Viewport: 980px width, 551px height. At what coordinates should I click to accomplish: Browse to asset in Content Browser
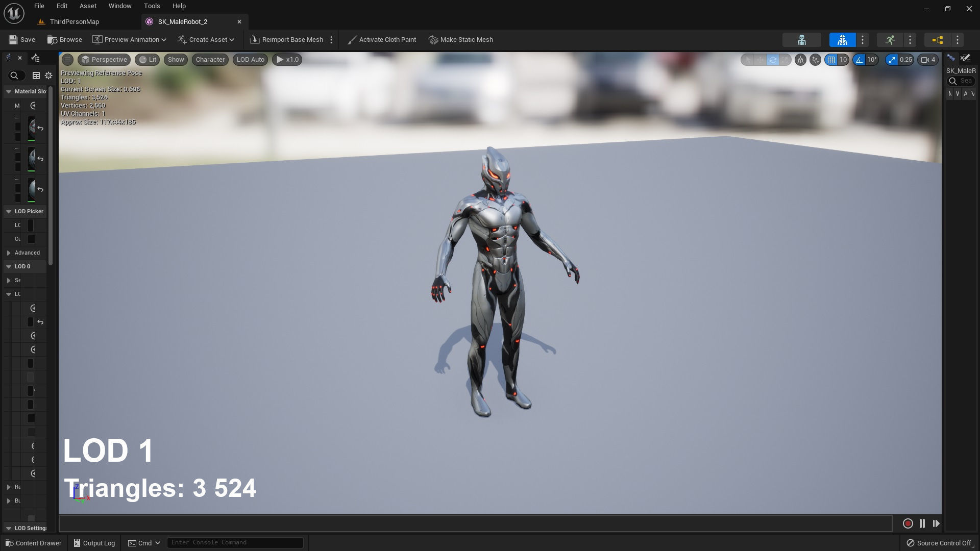point(64,39)
